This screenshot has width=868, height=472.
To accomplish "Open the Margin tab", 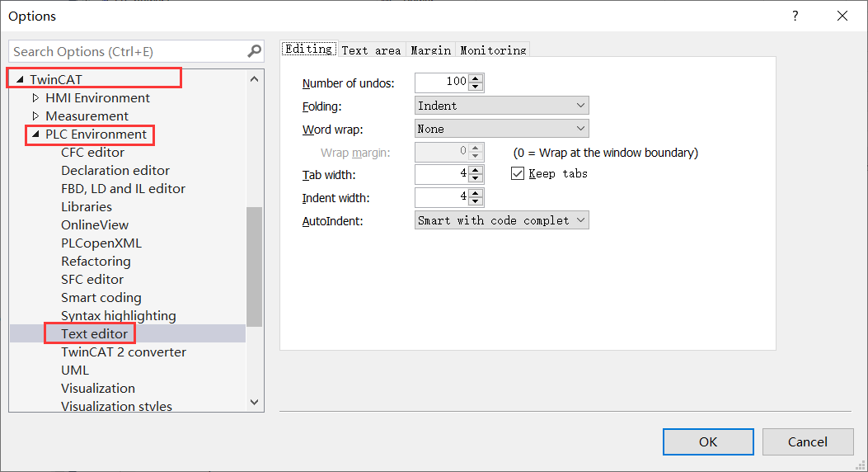I will pyautogui.click(x=430, y=50).
